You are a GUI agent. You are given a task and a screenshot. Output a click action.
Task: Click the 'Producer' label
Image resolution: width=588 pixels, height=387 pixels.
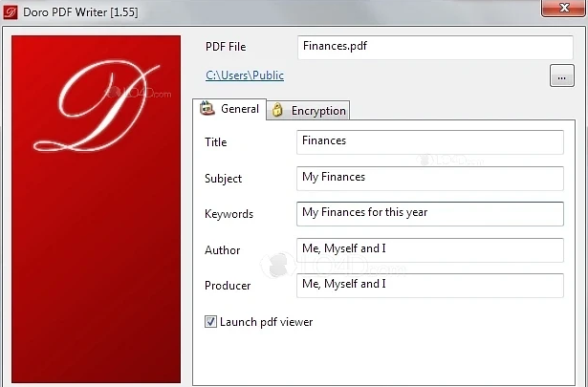[228, 286]
